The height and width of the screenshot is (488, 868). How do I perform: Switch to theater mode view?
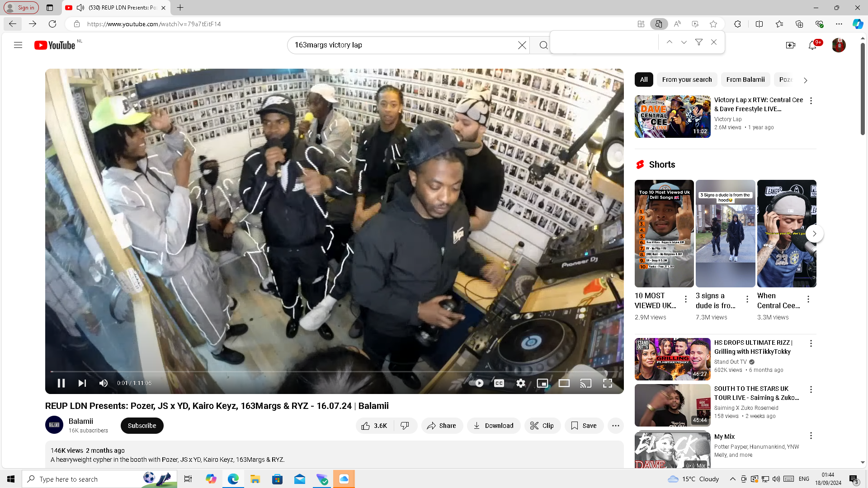pos(564,383)
